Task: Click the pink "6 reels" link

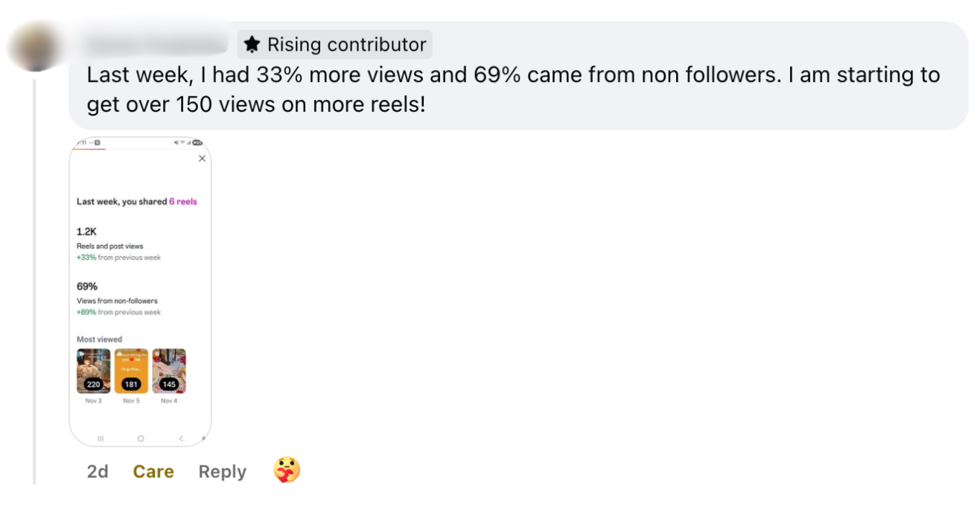Action: (183, 201)
